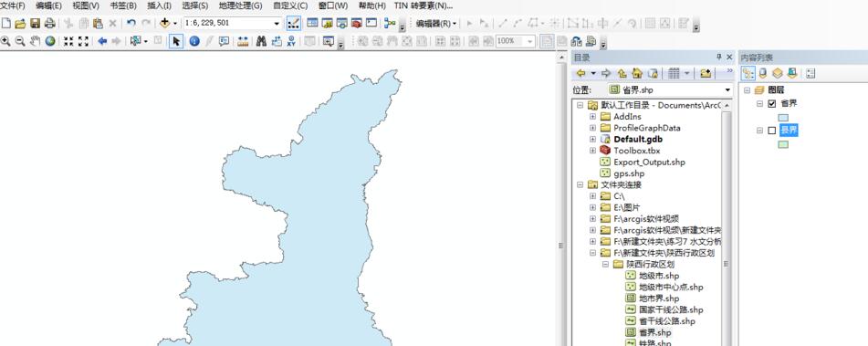Open the Python window icon
This screenshot has height=346, width=868.
371,23
